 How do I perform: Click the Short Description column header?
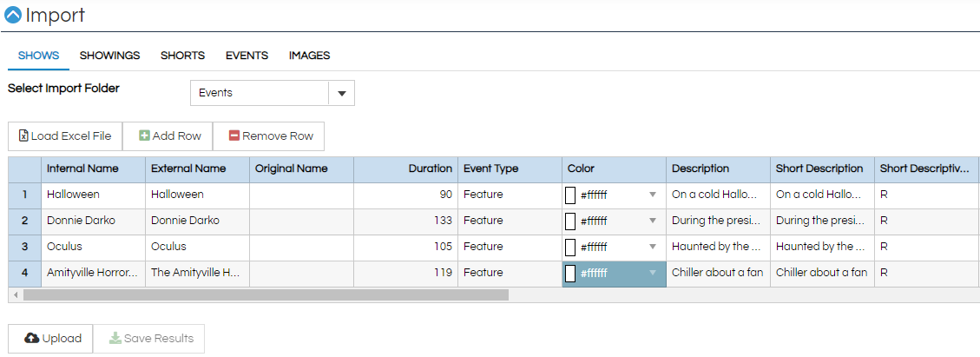tap(823, 169)
